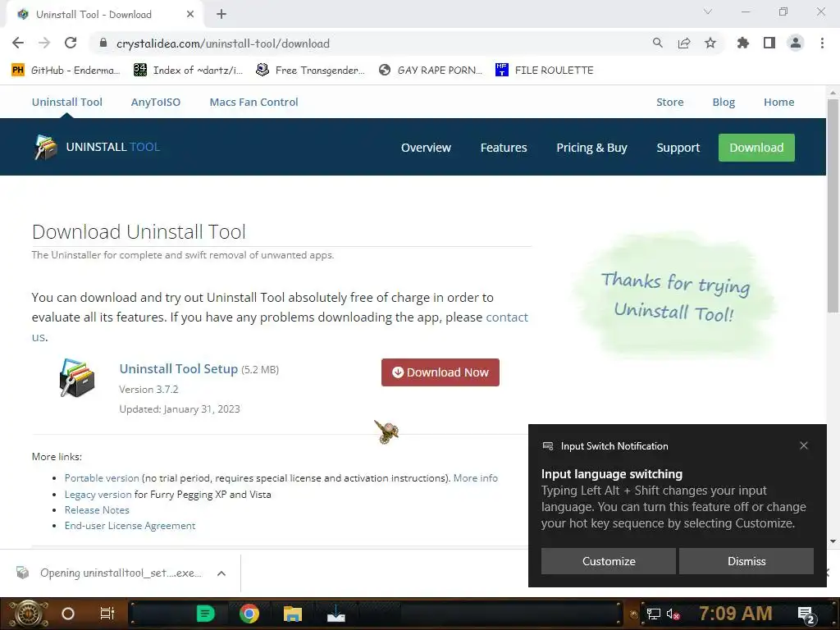Click the Uninstall Tool Setup toolbox image
Screen dimensions: 840x630
(77, 377)
